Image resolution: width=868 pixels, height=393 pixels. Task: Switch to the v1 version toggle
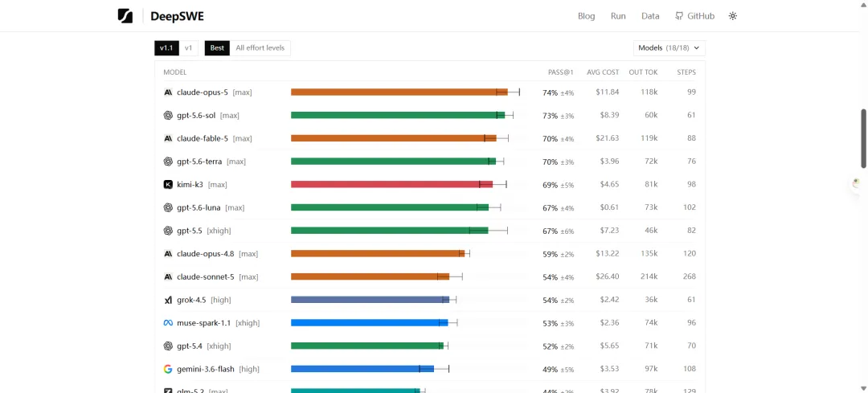coord(188,48)
